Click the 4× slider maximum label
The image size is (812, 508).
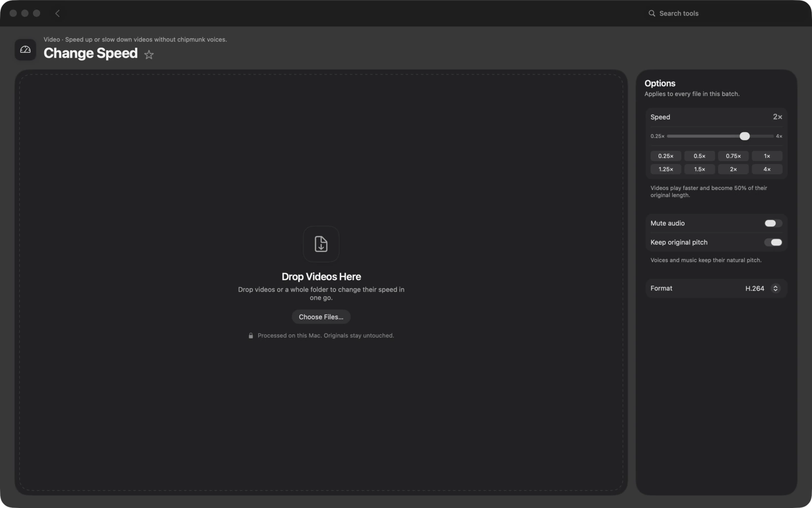[779, 136]
